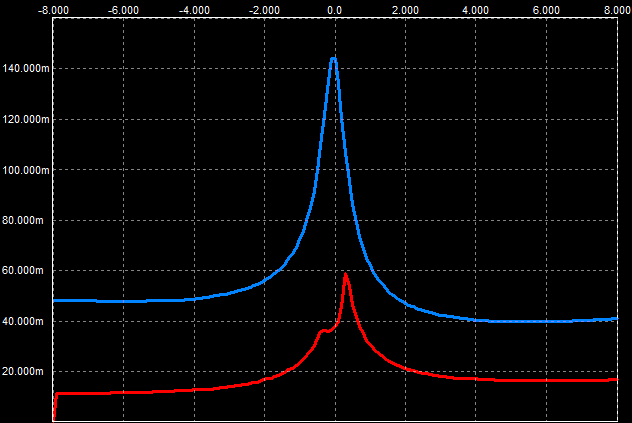Click the -4.000 x-axis label
Viewport: 632px width, 423px height.
tap(194, 10)
